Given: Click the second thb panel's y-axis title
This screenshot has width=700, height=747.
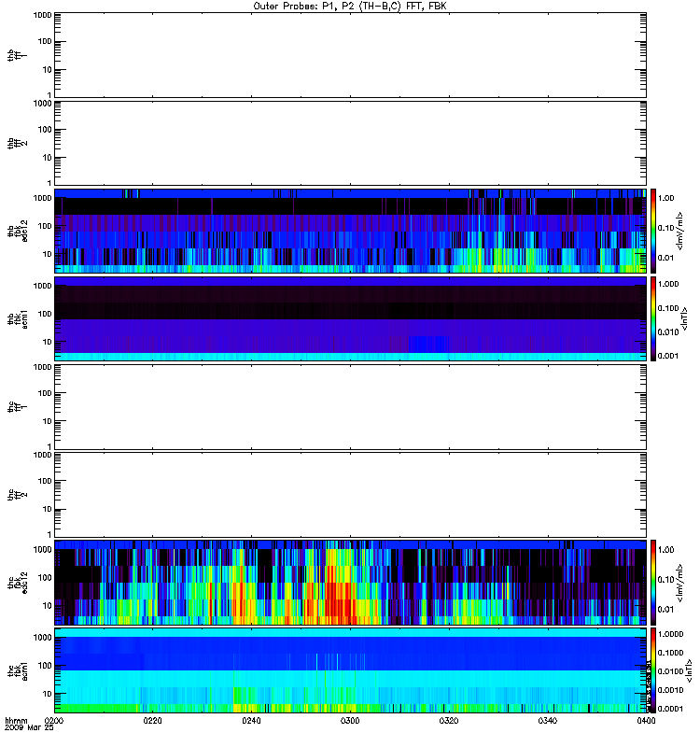Looking at the screenshot, I should (18, 143).
